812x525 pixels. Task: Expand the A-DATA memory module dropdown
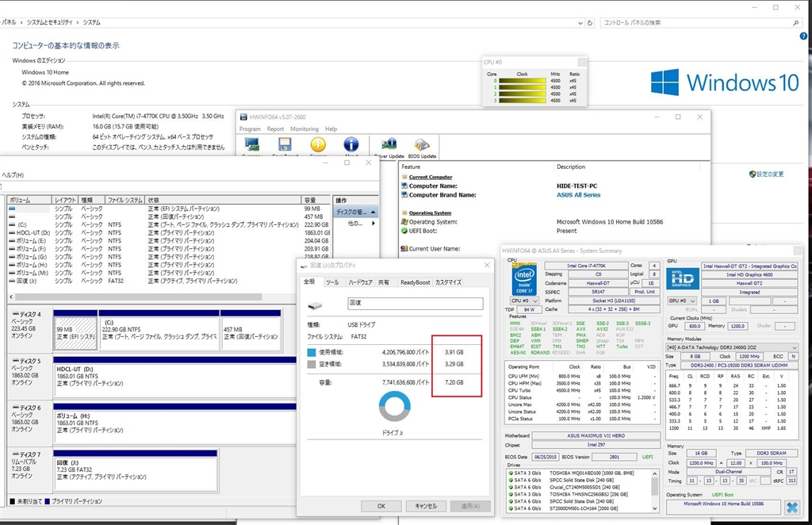731,347
